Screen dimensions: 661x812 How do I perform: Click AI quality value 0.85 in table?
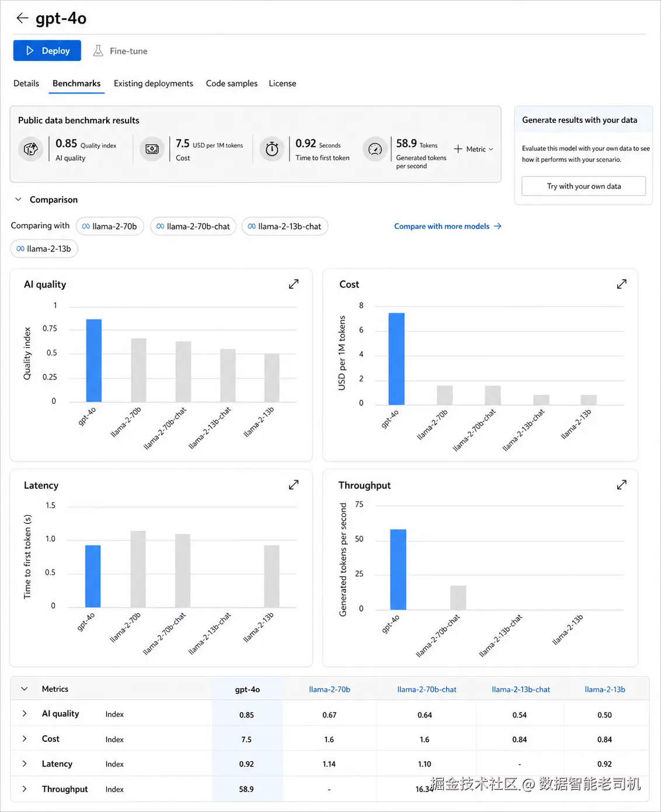coord(246,715)
